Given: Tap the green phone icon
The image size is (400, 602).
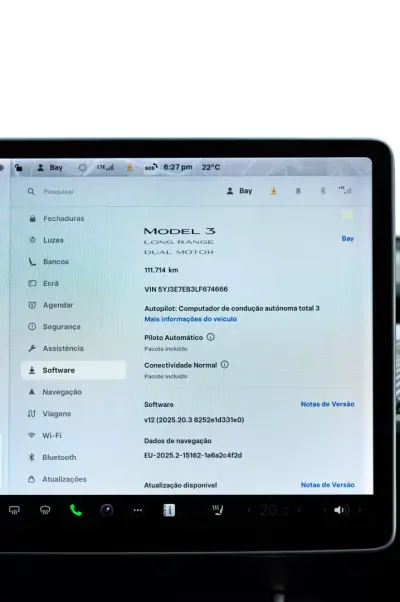Looking at the screenshot, I should [x=76, y=510].
